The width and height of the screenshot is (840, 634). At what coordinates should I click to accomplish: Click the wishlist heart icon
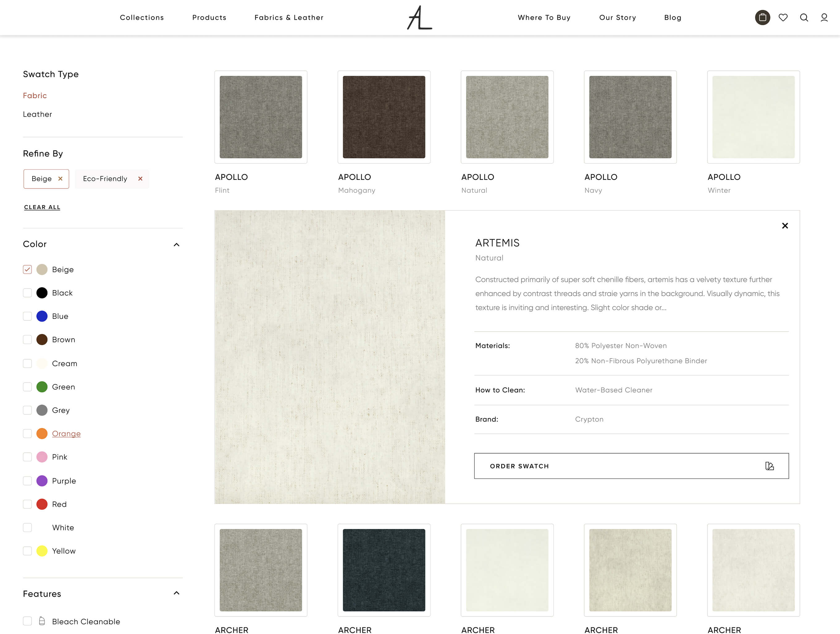(783, 18)
